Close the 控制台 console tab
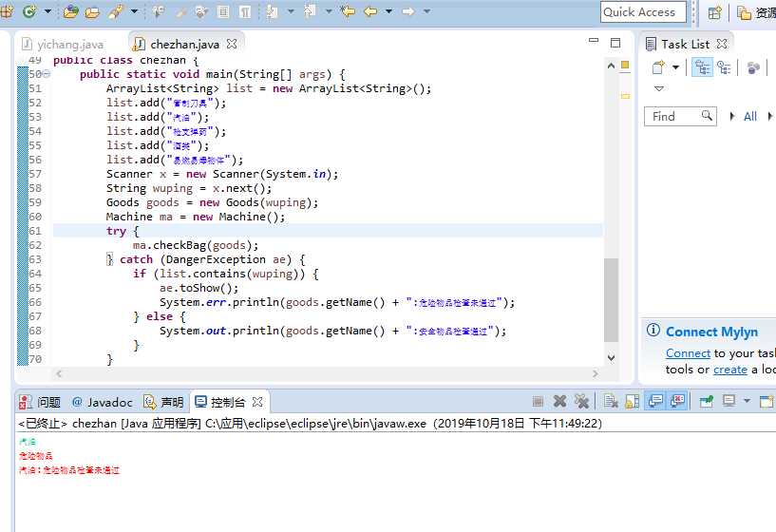The height and width of the screenshot is (532, 776). pos(257,402)
